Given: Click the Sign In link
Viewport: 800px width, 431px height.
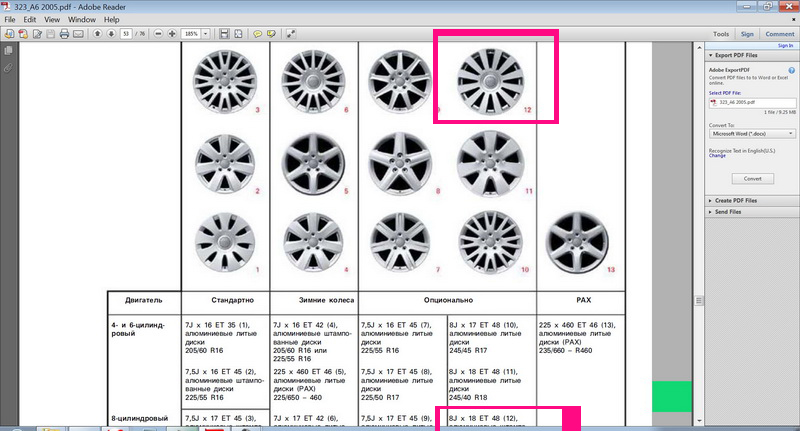Looking at the screenshot, I should (x=785, y=45).
